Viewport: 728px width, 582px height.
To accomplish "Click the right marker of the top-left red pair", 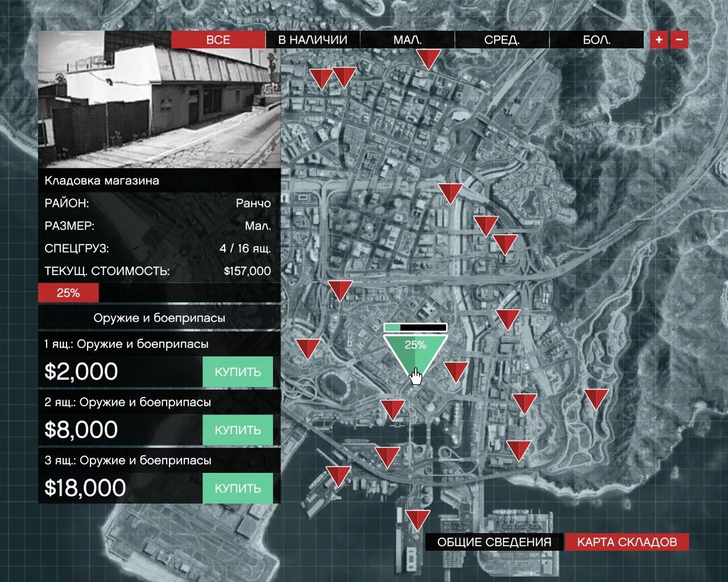I will (344, 77).
